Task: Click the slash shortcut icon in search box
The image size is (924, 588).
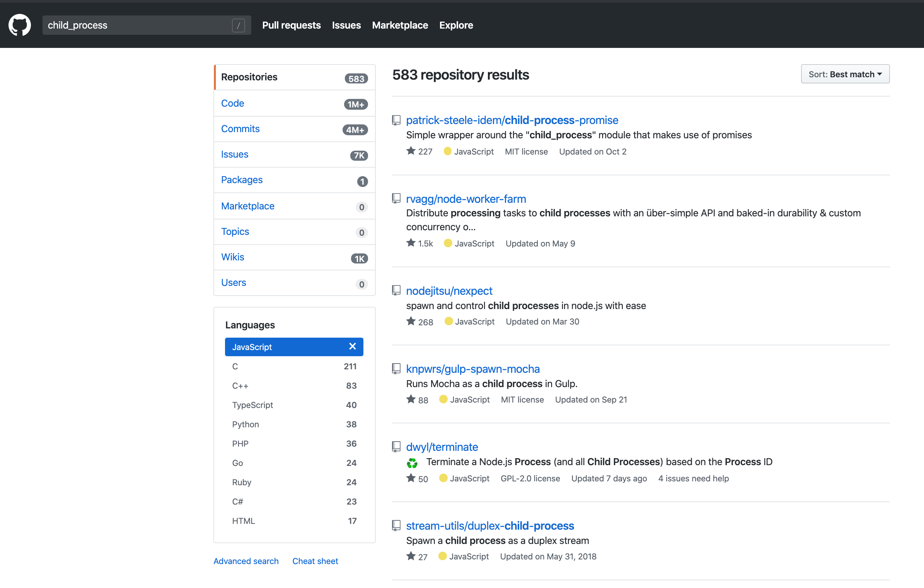Action: [238, 25]
